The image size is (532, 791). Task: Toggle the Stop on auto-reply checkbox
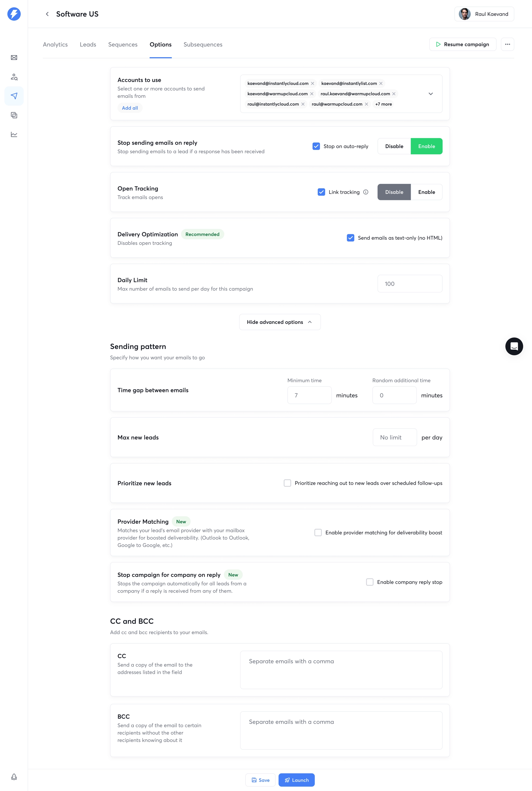point(316,146)
